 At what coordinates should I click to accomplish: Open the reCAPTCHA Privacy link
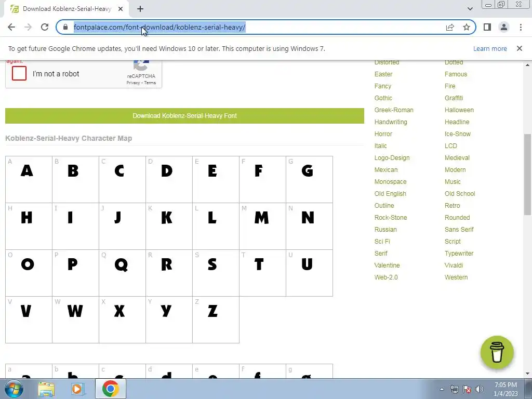point(133,83)
